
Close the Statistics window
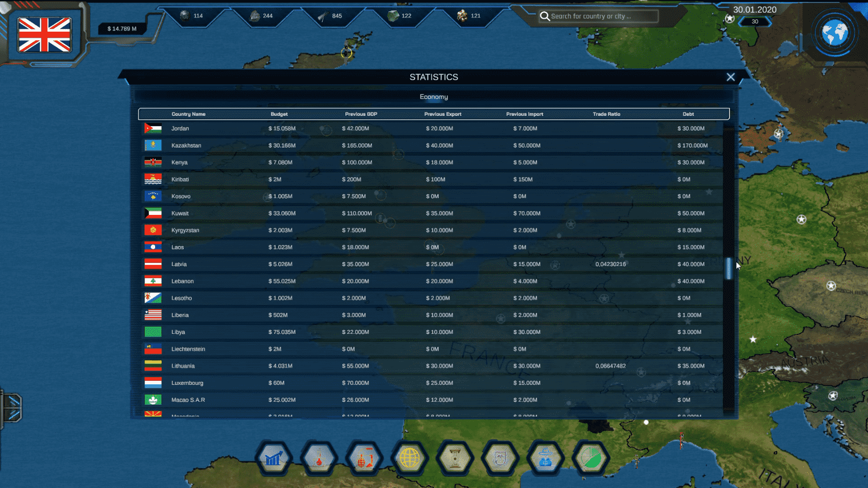(x=731, y=77)
